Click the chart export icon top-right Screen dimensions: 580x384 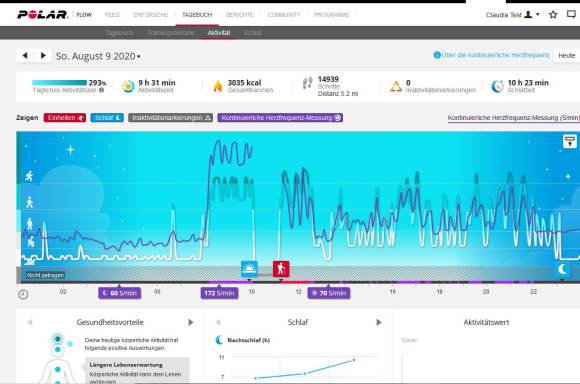click(x=570, y=141)
